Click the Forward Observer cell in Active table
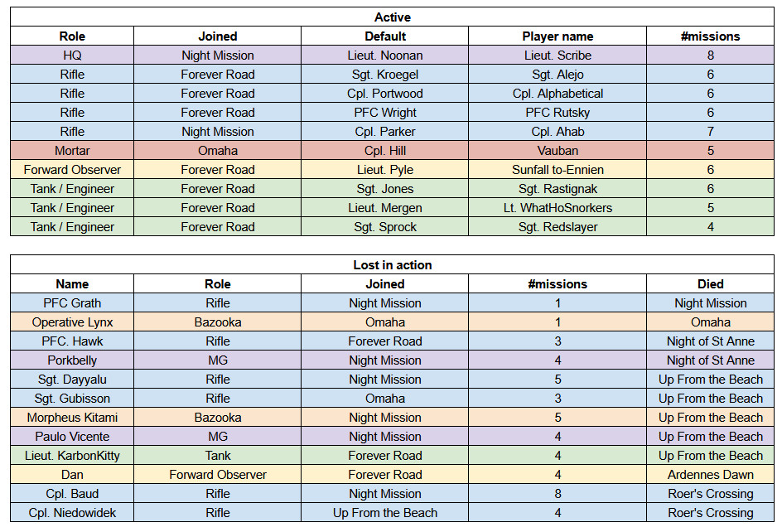Viewport: 782px width, 532px height. pos(72,169)
